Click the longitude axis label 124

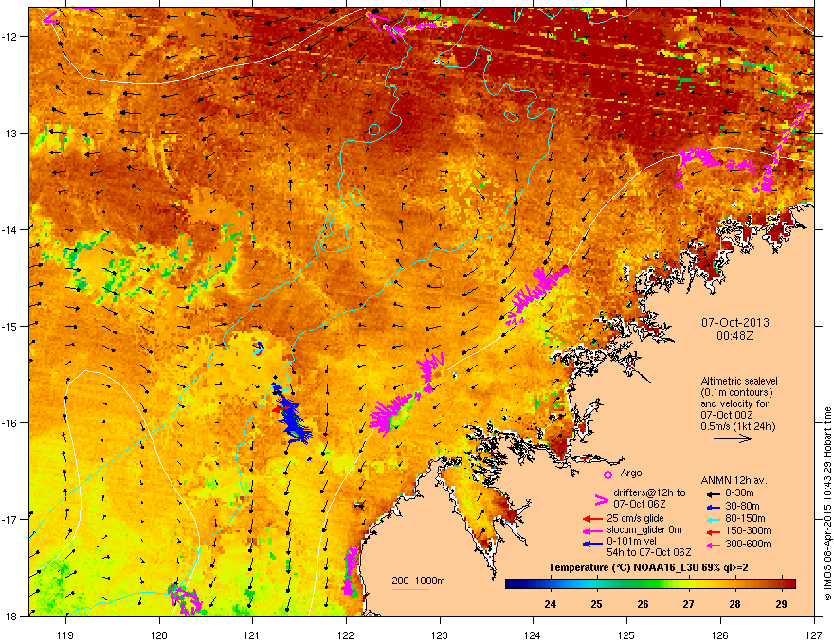pos(533,635)
